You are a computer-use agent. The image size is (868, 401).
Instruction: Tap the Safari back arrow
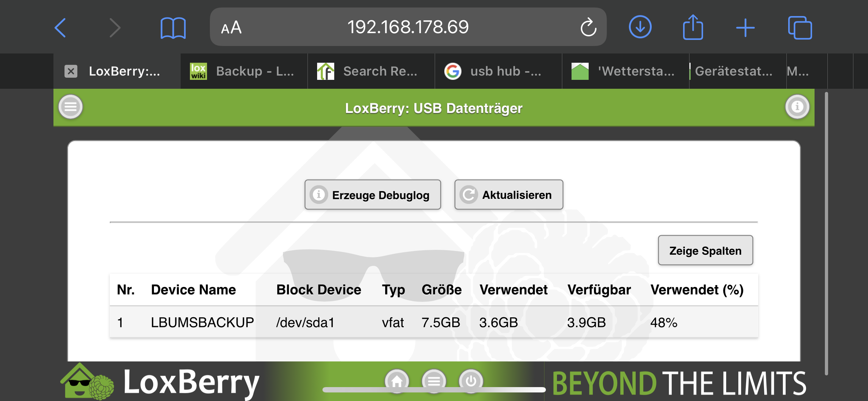60,27
